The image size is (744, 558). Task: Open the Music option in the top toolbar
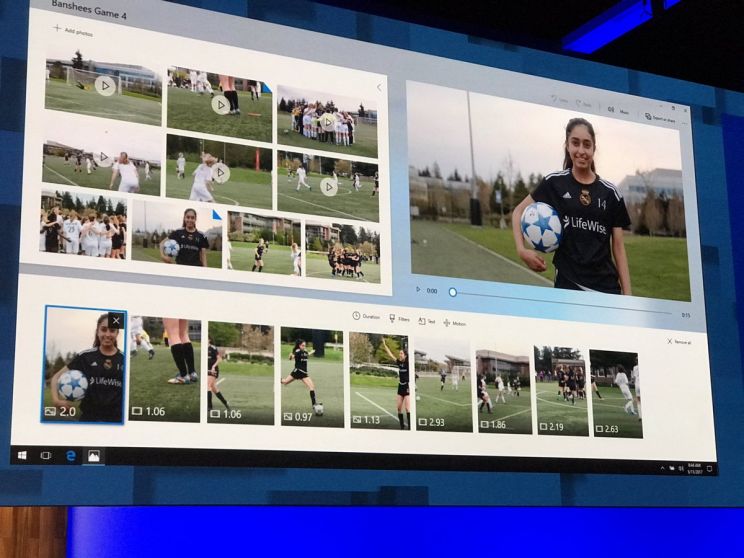click(618, 111)
